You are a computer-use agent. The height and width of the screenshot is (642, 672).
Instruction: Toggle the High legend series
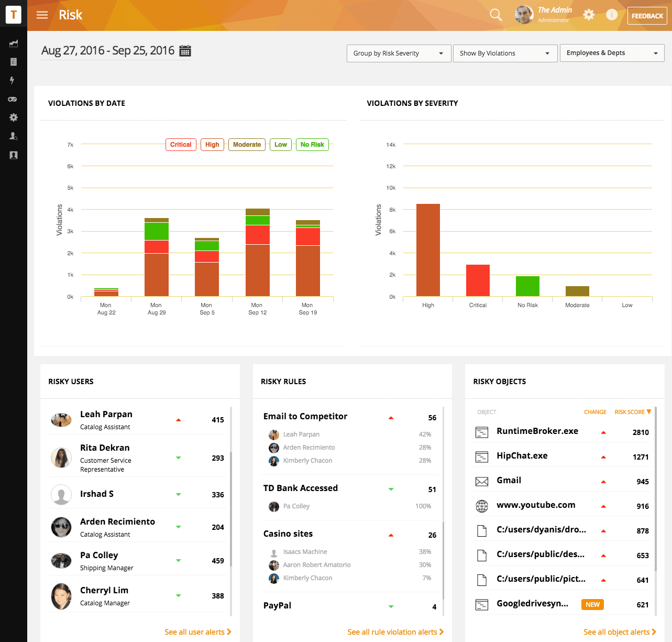click(x=212, y=145)
